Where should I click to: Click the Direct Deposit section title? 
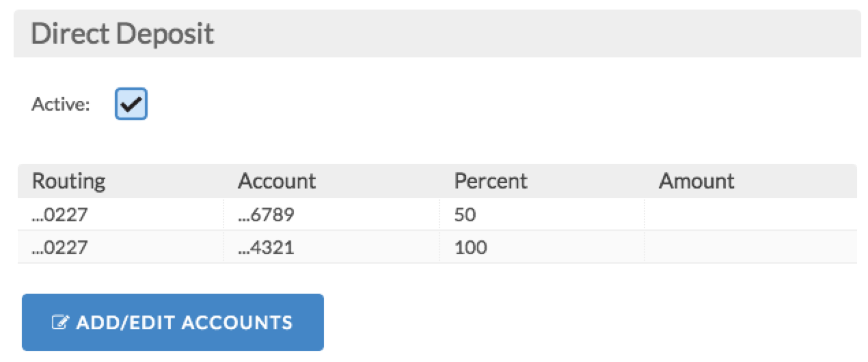(x=122, y=33)
